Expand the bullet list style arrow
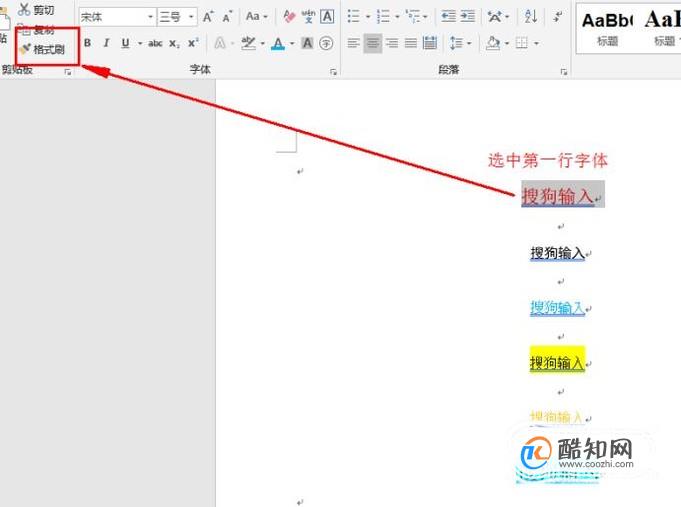Viewport: 681px width, 507px height. tap(368, 17)
